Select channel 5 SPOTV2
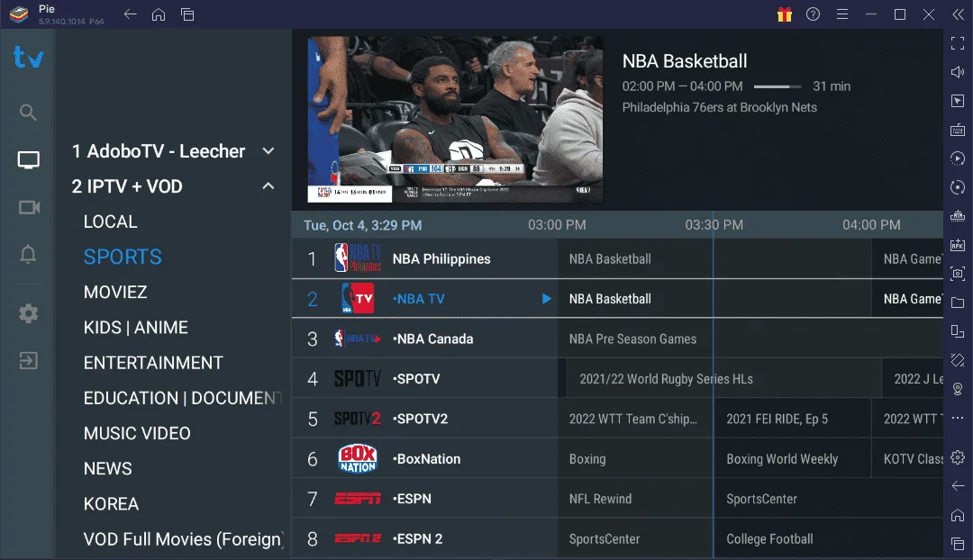 point(424,419)
